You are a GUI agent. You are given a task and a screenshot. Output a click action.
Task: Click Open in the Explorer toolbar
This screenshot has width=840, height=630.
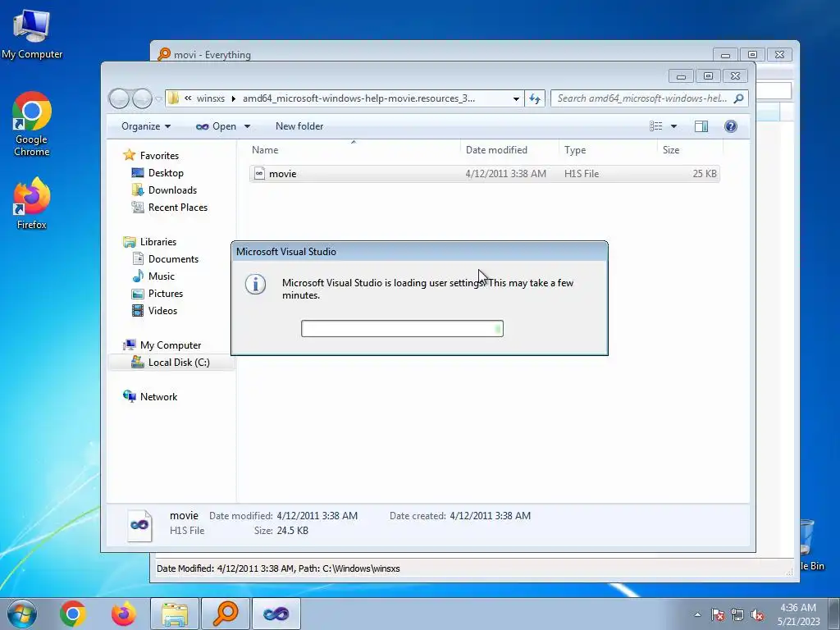(217, 126)
